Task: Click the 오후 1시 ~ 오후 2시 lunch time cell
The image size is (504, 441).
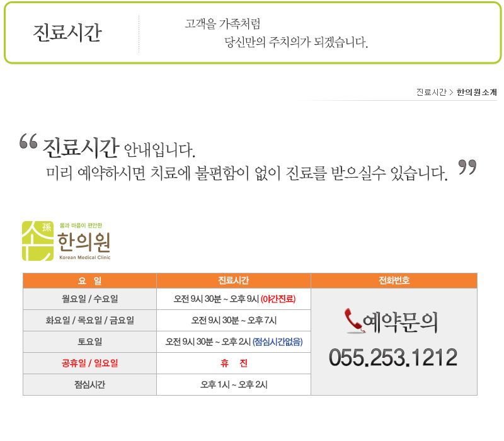Action: coord(233,384)
